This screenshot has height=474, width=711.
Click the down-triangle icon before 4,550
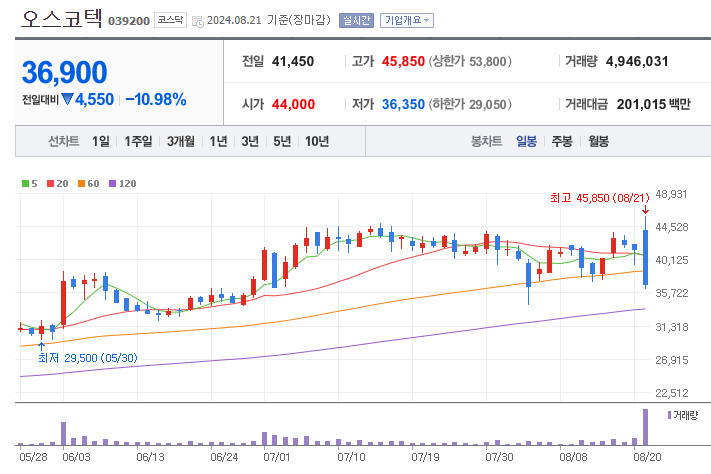[x=68, y=99]
